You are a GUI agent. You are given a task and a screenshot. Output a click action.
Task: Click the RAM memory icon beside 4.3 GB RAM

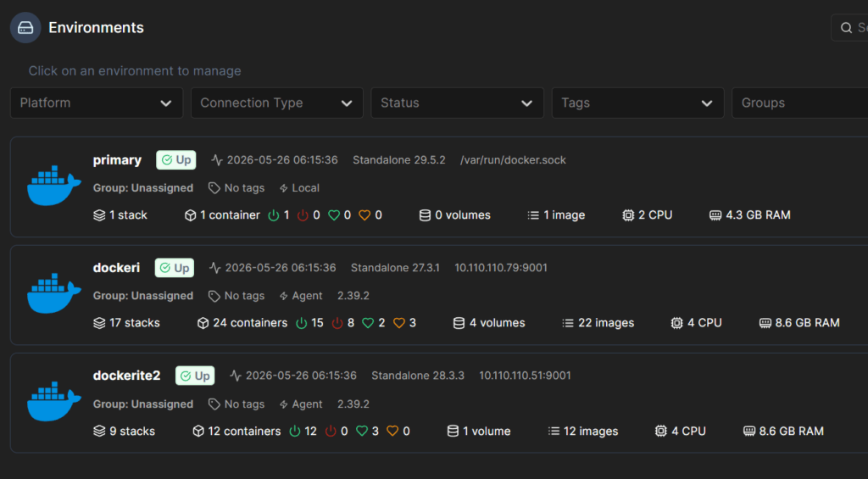tap(715, 215)
